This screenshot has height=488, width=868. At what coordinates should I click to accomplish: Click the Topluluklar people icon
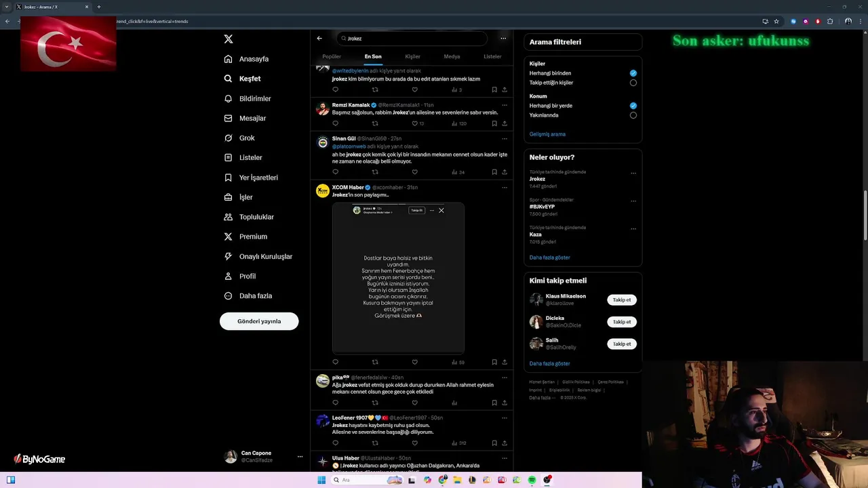click(229, 217)
